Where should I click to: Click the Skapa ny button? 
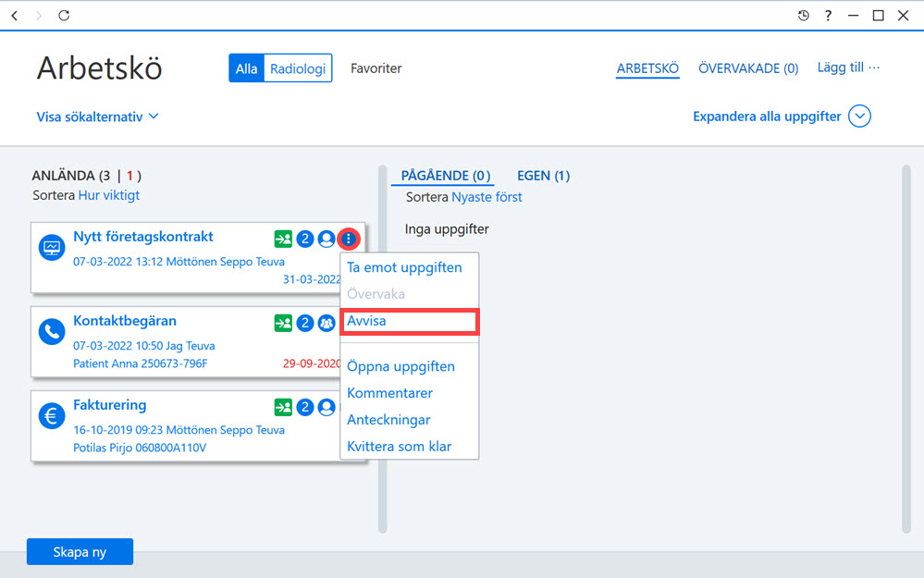click(x=80, y=552)
